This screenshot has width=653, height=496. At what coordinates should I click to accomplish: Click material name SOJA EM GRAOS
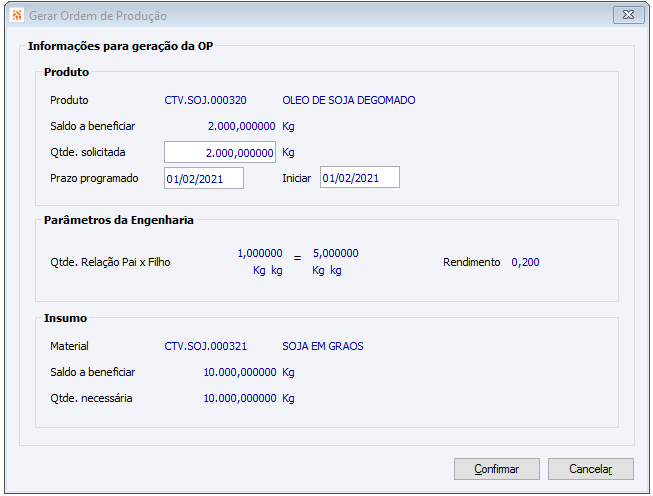click(323, 346)
